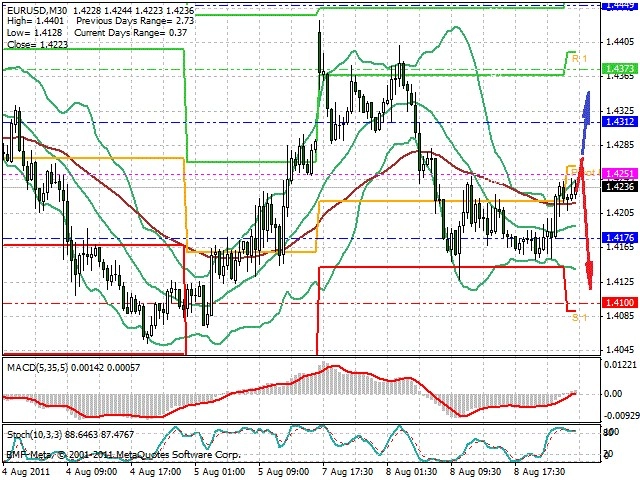Click the 1.4176 blue price label

(620, 238)
